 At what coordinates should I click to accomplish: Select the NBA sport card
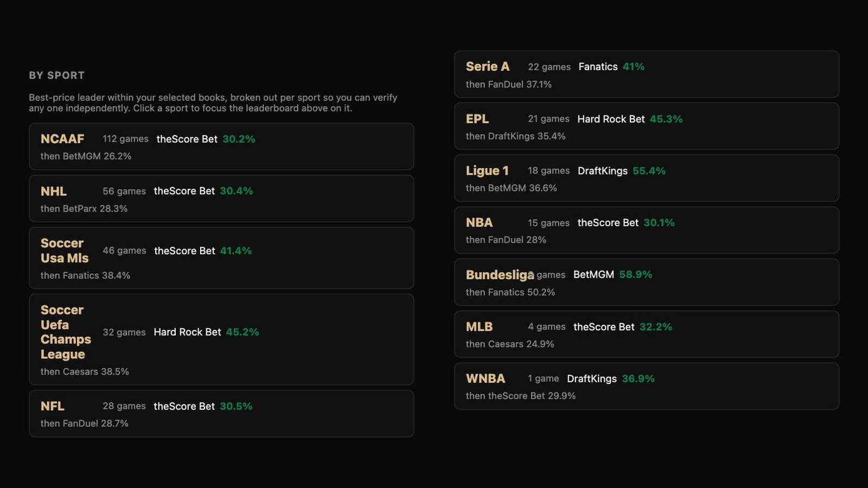[x=647, y=230]
